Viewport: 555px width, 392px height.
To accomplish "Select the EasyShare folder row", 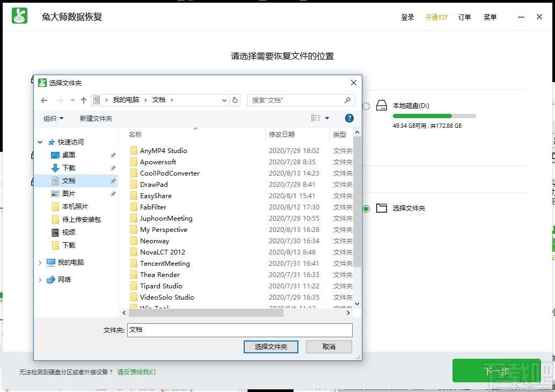I will click(240, 196).
